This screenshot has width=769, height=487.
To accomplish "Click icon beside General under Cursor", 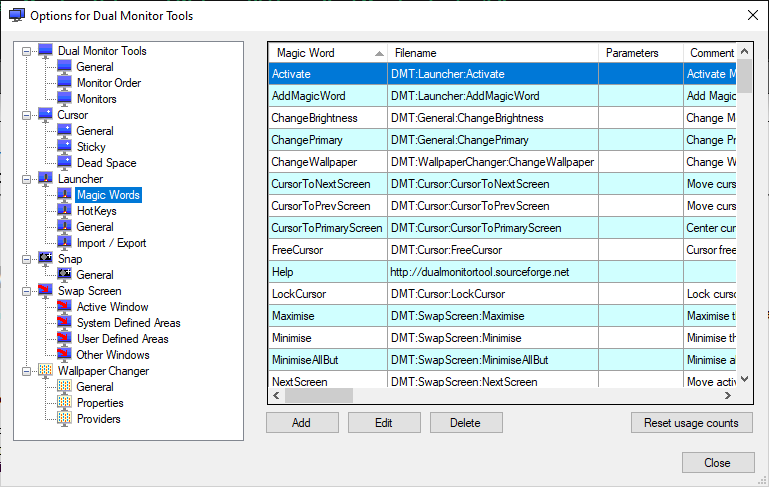I will [x=64, y=130].
